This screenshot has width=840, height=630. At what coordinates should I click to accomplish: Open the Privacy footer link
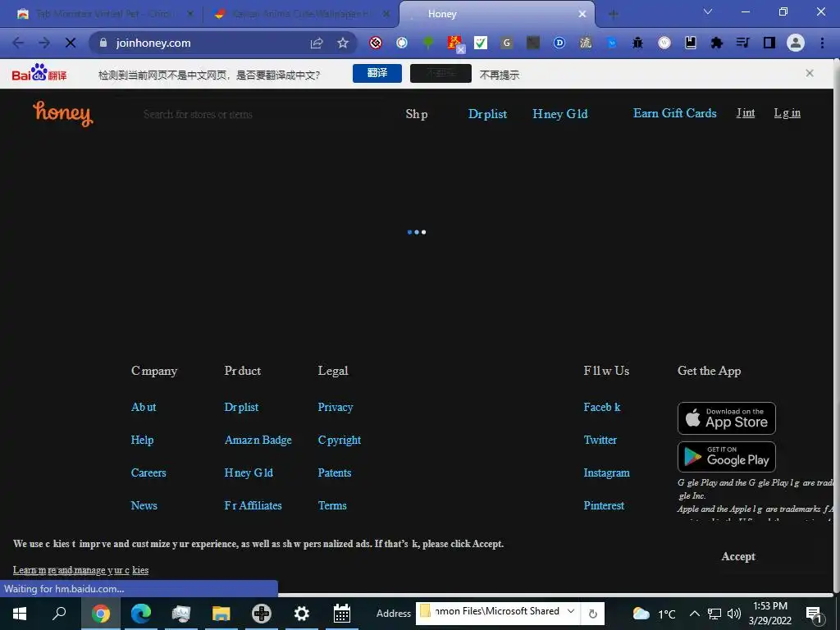[336, 407]
